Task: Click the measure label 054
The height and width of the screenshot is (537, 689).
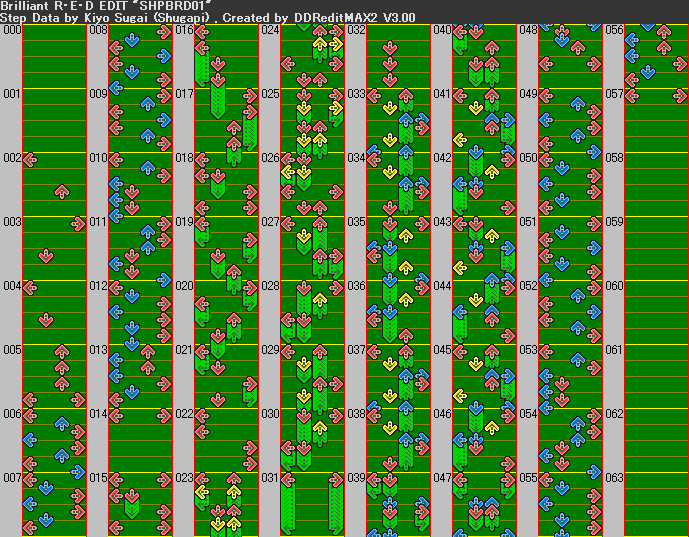Action: coord(529,414)
